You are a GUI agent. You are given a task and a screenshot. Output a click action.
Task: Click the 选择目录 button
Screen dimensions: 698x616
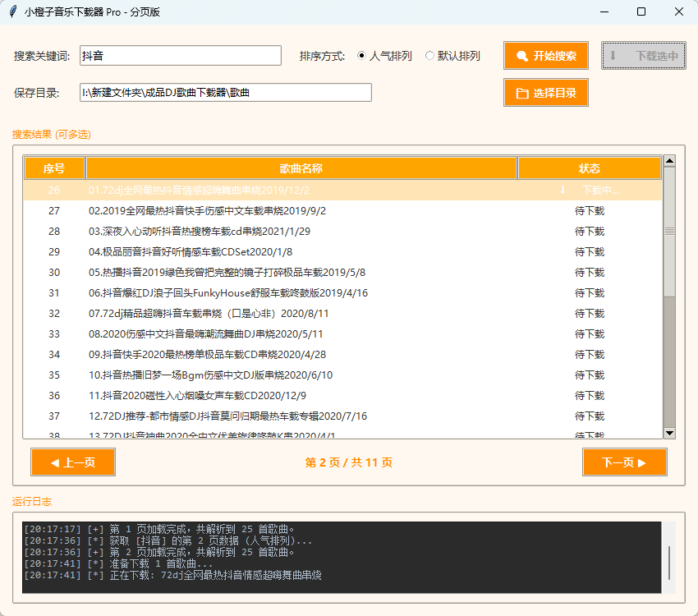click(x=546, y=93)
